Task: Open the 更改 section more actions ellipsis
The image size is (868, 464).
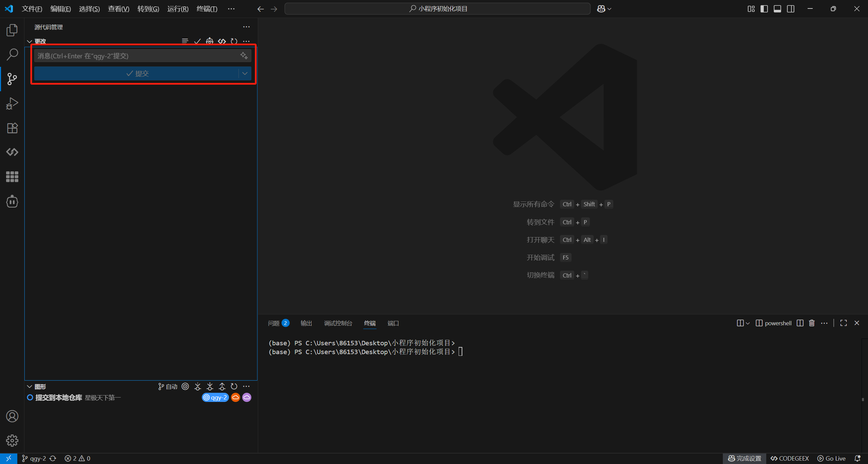Action: point(246,41)
